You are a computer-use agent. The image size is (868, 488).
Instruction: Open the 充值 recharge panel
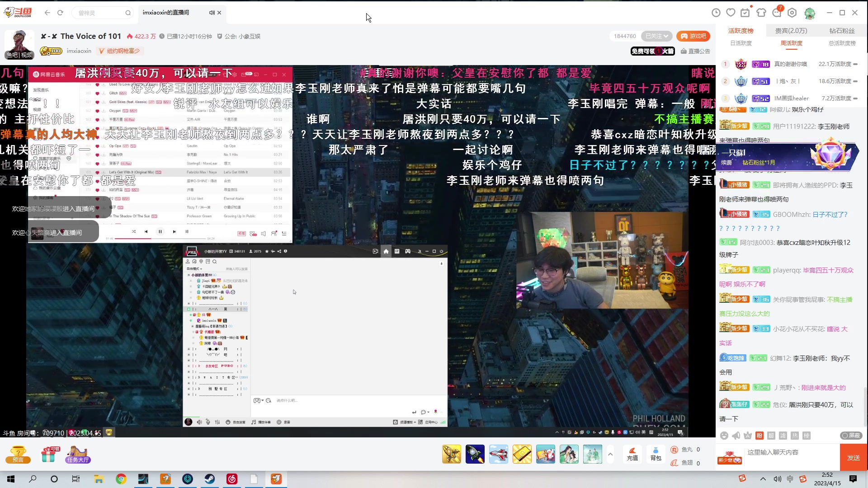point(632,454)
